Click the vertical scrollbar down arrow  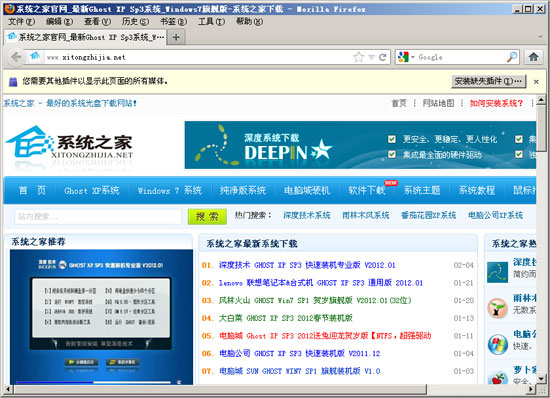tap(541, 378)
